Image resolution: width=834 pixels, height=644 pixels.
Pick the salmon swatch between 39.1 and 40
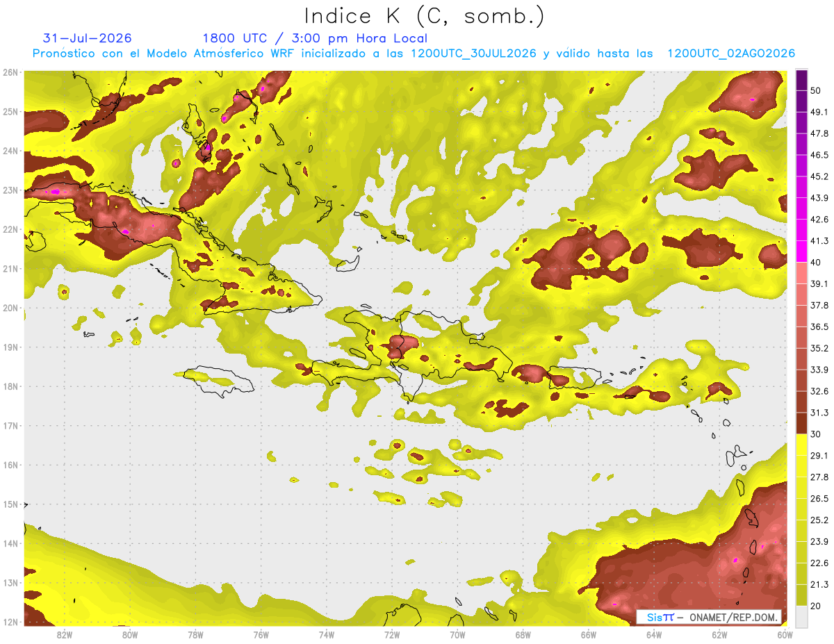point(802,273)
